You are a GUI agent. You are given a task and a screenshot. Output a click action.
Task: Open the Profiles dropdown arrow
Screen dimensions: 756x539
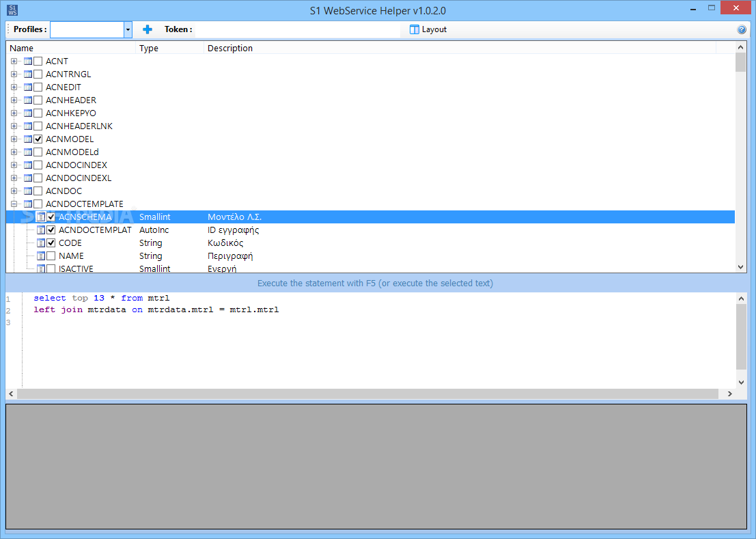click(x=128, y=29)
